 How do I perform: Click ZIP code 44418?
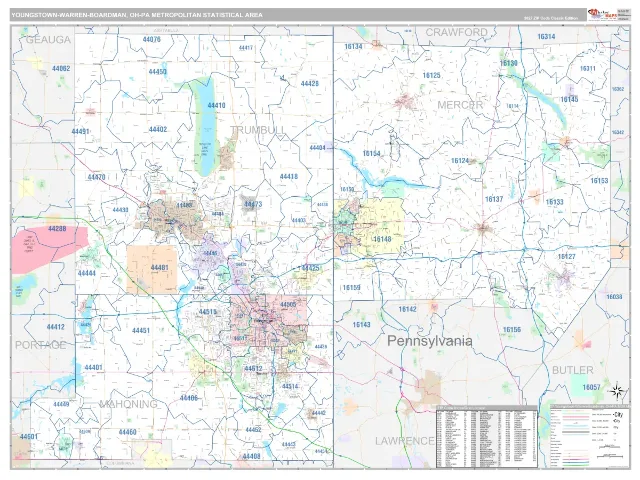click(x=289, y=177)
